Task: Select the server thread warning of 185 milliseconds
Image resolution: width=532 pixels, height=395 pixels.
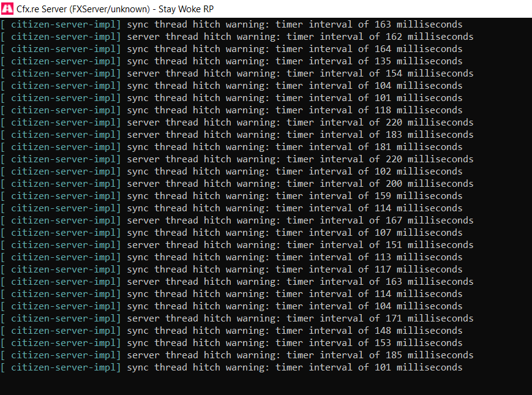Action: (237, 355)
